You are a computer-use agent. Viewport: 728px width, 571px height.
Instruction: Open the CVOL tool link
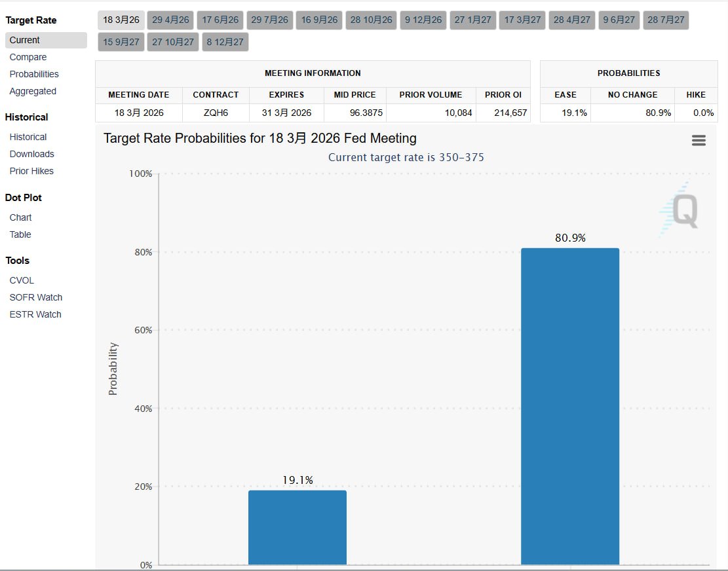(22, 281)
